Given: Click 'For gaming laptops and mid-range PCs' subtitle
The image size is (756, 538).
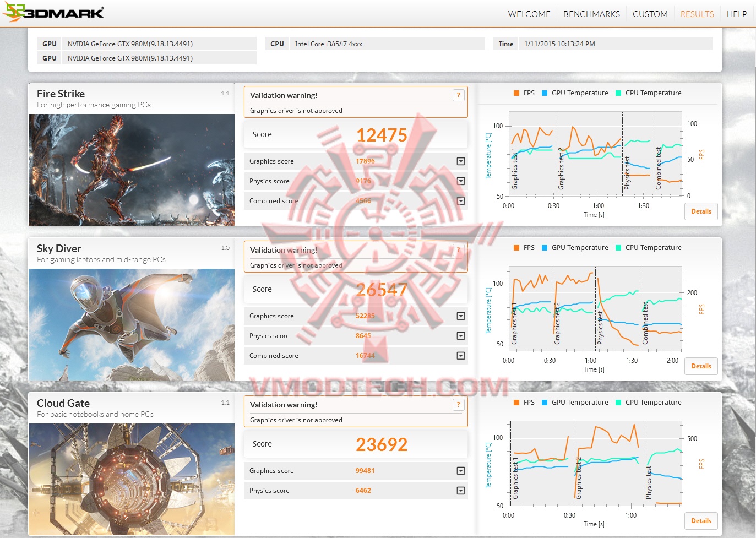Looking at the screenshot, I should click(101, 260).
